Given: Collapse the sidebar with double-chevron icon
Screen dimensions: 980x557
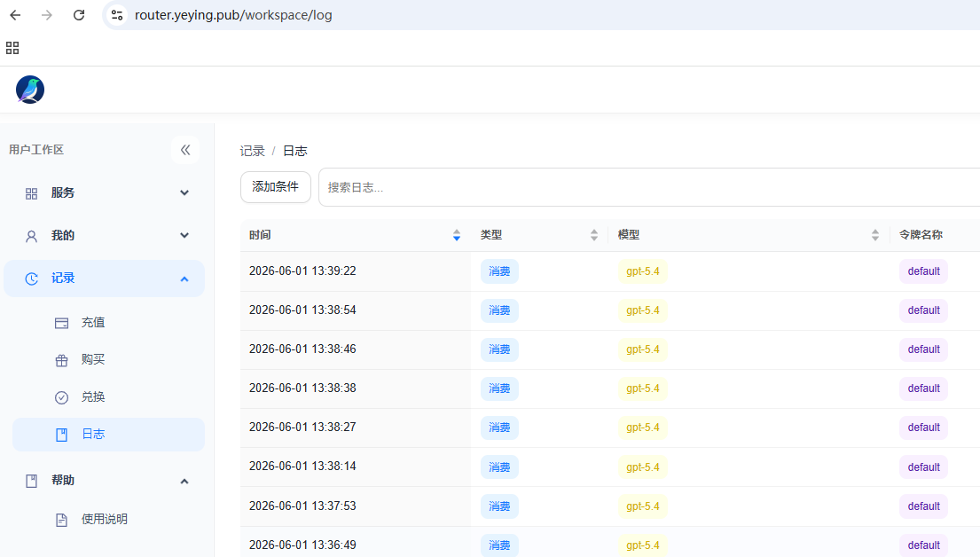Looking at the screenshot, I should (185, 150).
